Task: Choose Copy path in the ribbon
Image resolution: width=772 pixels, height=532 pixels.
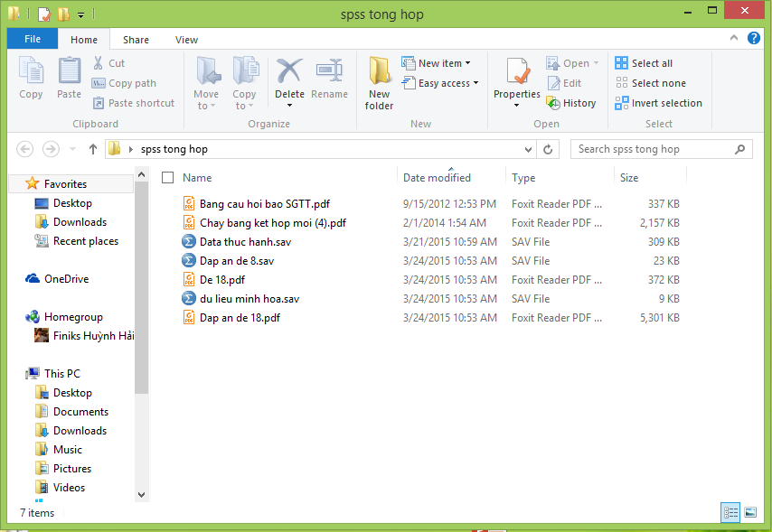Action: click(x=124, y=83)
